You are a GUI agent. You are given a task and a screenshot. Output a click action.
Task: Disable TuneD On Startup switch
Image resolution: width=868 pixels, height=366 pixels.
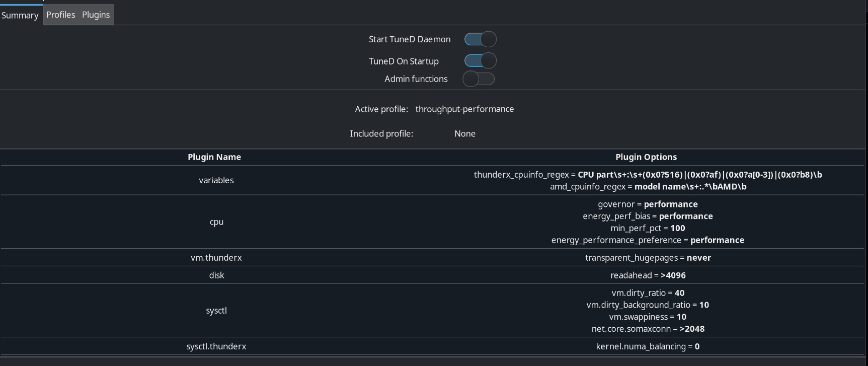coord(480,61)
